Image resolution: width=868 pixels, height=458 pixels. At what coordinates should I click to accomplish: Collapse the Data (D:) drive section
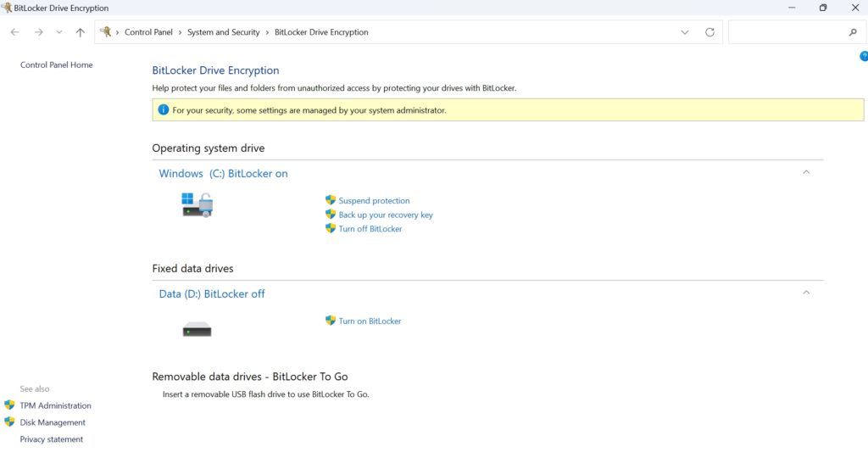coord(806,293)
